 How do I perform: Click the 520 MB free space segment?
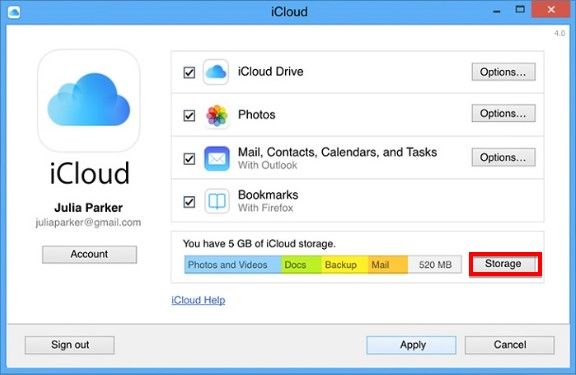435,264
